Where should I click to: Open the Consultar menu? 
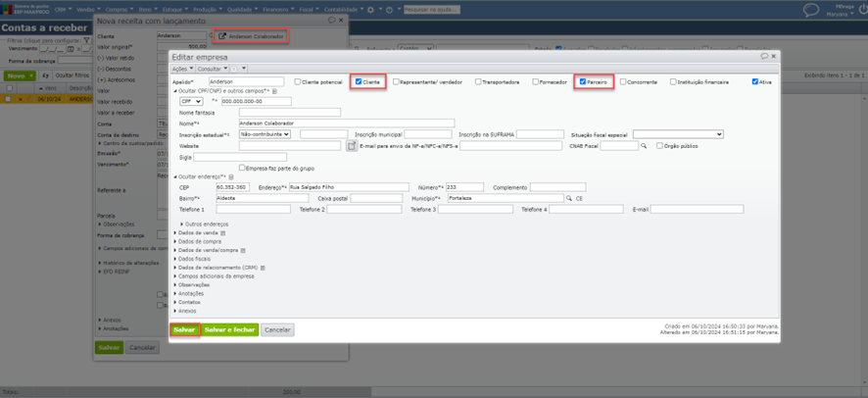[x=214, y=69]
